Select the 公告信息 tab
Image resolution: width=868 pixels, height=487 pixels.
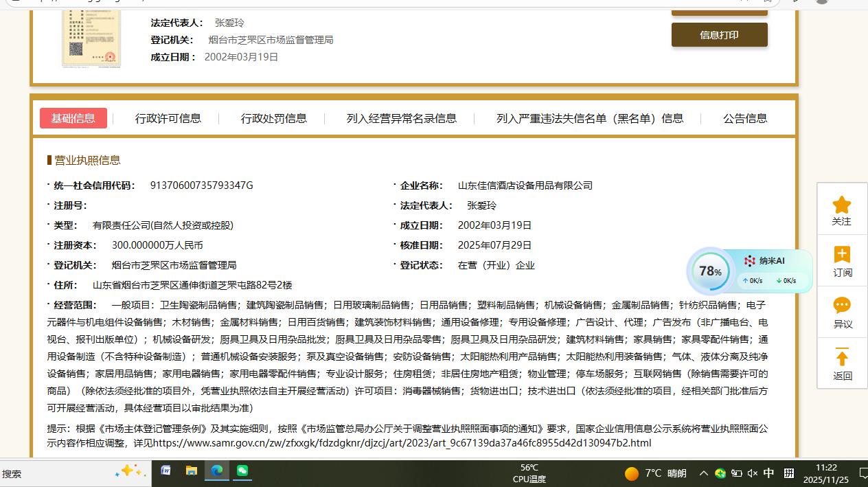click(744, 118)
